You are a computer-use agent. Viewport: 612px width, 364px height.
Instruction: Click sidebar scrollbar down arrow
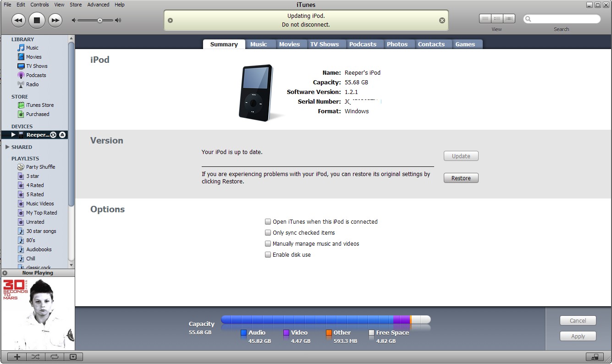[71, 265]
